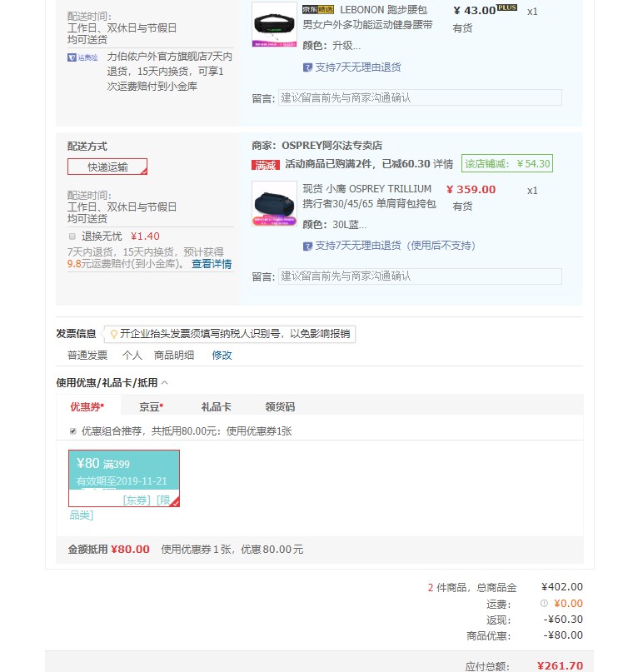Click the 颜色: 30L蓝 attribute text

coord(334,225)
